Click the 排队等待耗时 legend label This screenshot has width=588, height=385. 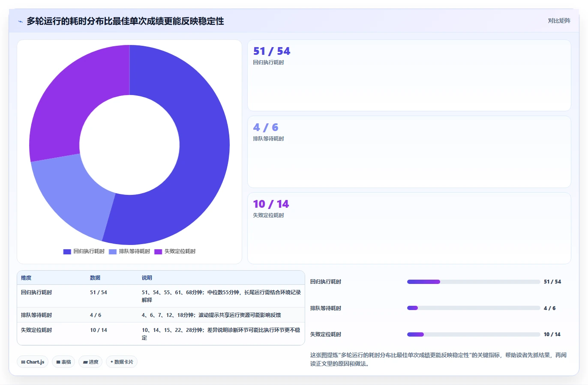tap(135, 251)
